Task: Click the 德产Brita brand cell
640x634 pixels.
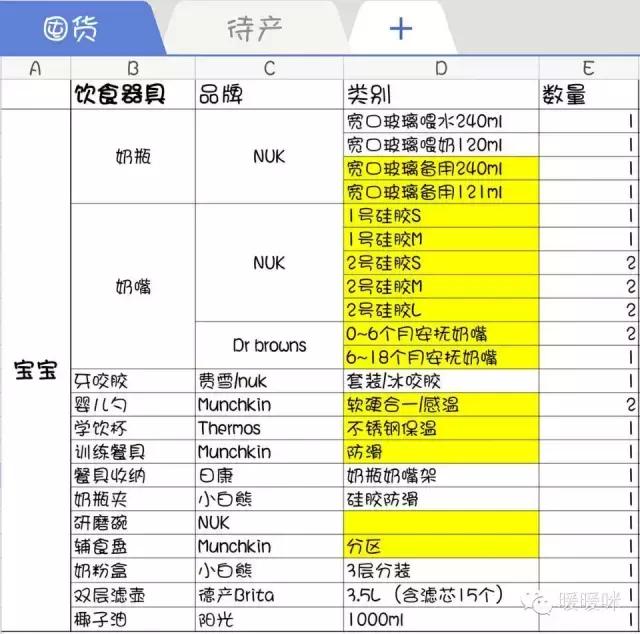Action: 269,595
